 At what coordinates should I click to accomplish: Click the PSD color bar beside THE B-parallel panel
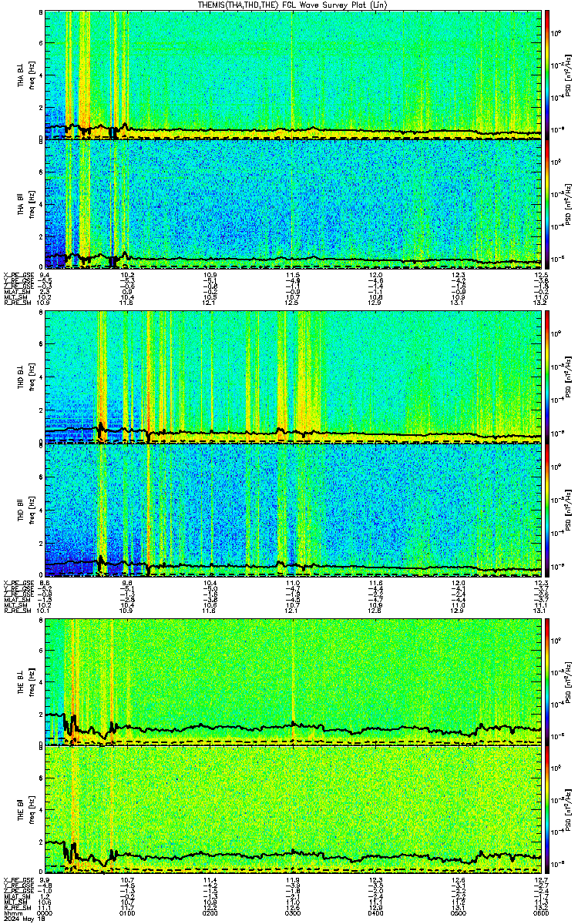click(548, 812)
